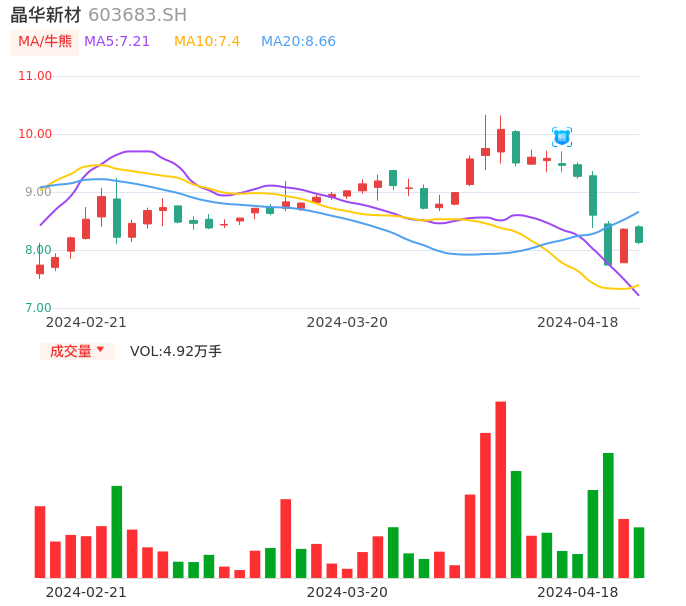Click the stock name 晶华新材

point(46,15)
